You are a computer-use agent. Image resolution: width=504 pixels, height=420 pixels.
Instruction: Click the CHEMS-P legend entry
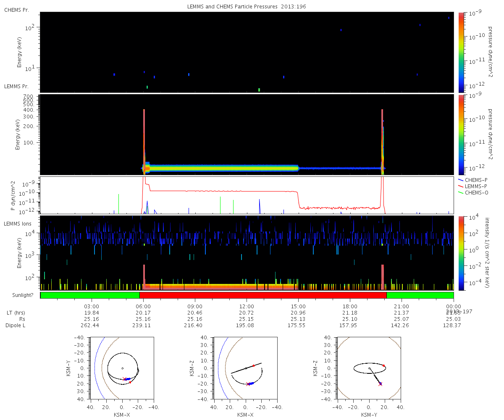[472, 179]
